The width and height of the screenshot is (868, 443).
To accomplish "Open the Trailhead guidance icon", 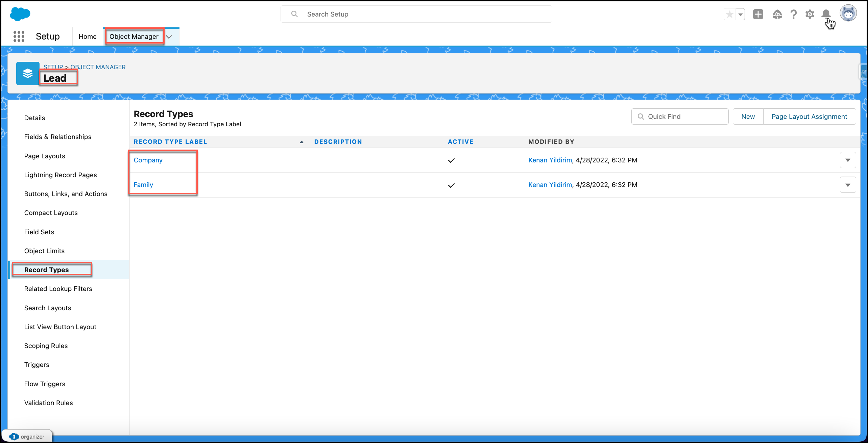I will click(x=777, y=14).
